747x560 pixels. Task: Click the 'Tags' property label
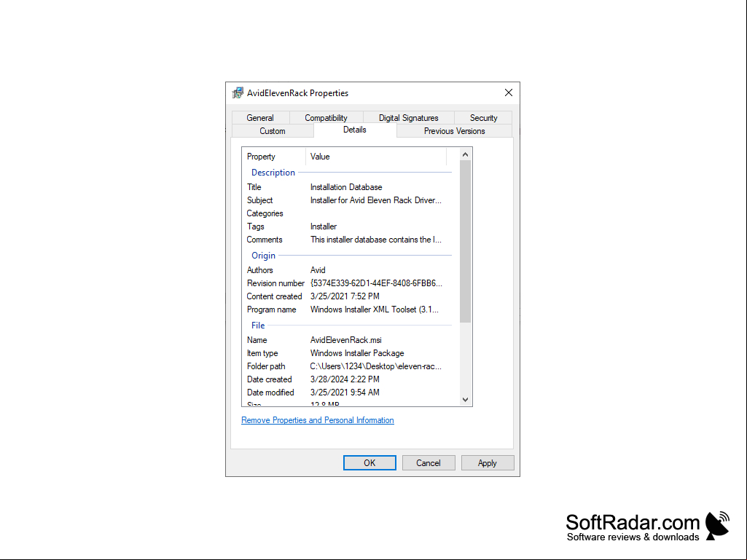255,226
